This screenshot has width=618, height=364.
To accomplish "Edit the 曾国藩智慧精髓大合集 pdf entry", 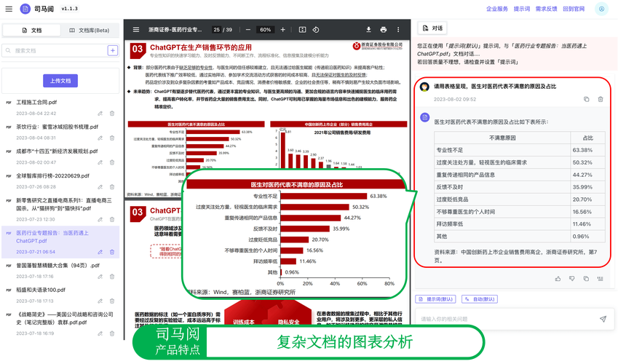I will pyautogui.click(x=100, y=277).
